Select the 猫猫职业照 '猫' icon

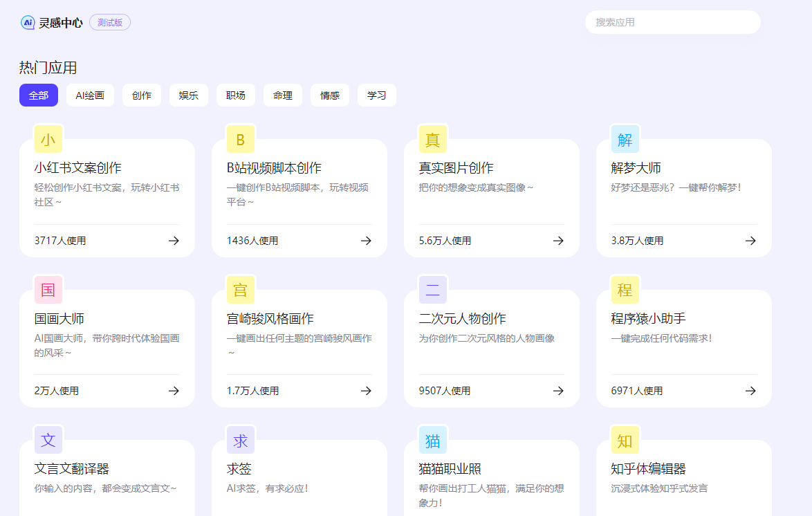point(432,440)
